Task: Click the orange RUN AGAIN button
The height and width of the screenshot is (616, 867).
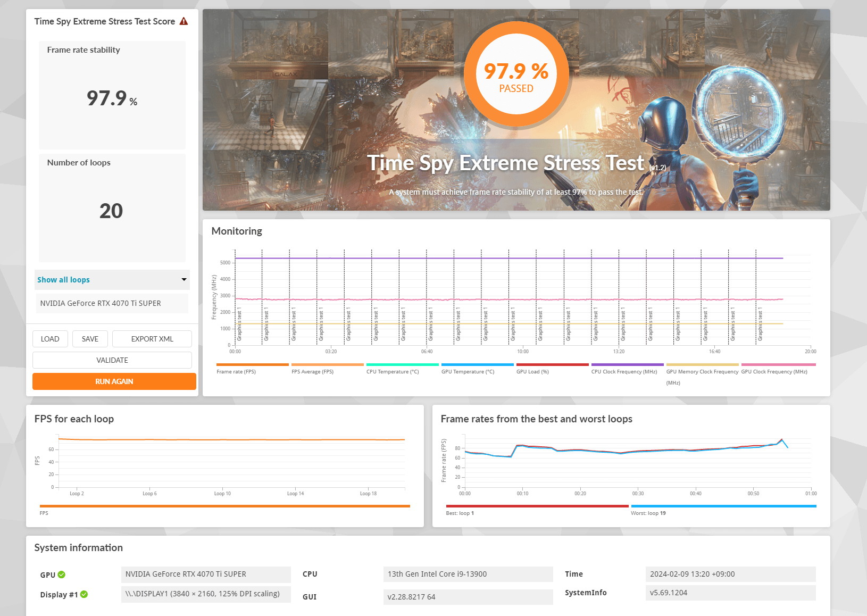Action: (x=114, y=381)
